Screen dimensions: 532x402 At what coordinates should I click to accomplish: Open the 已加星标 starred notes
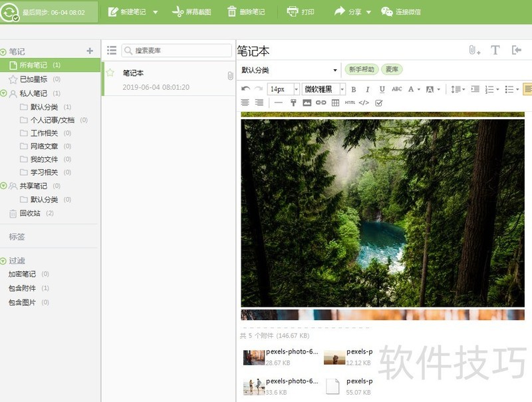coord(34,79)
